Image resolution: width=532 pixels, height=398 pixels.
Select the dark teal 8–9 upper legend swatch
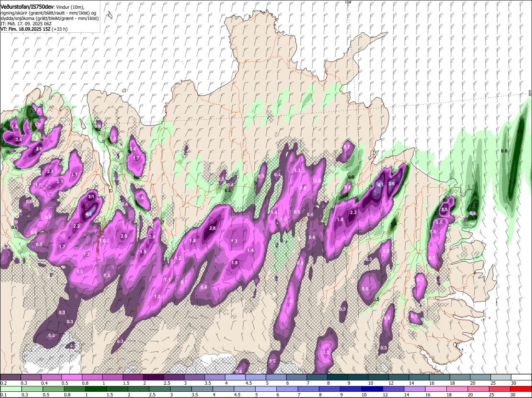point(338,377)
